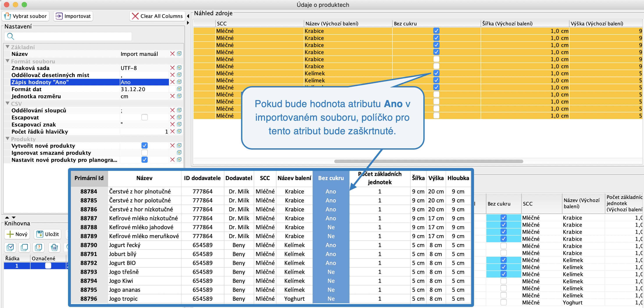Click the Počet řádků hlavičky value 1

click(144, 131)
